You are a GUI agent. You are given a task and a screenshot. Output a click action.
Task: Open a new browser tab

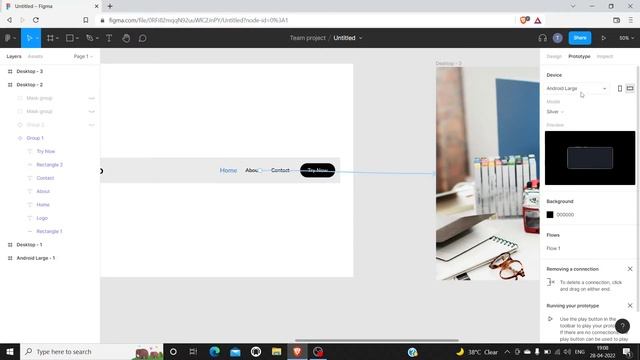[x=110, y=6]
